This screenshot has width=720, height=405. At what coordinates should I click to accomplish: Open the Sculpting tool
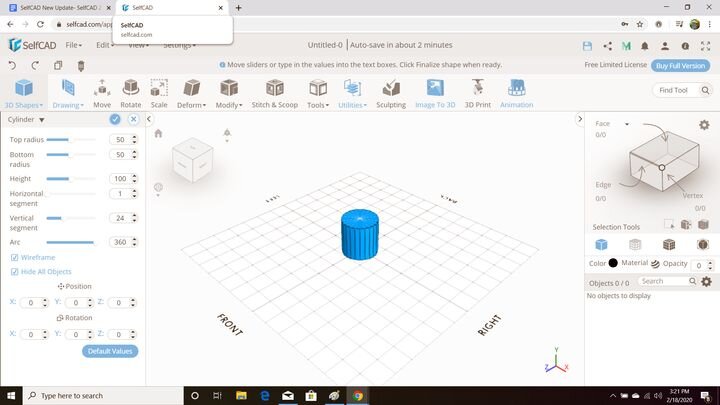coord(390,93)
